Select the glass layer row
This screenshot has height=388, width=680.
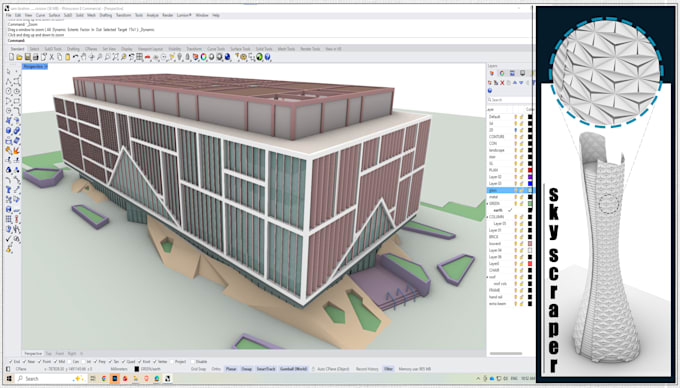[510, 190]
